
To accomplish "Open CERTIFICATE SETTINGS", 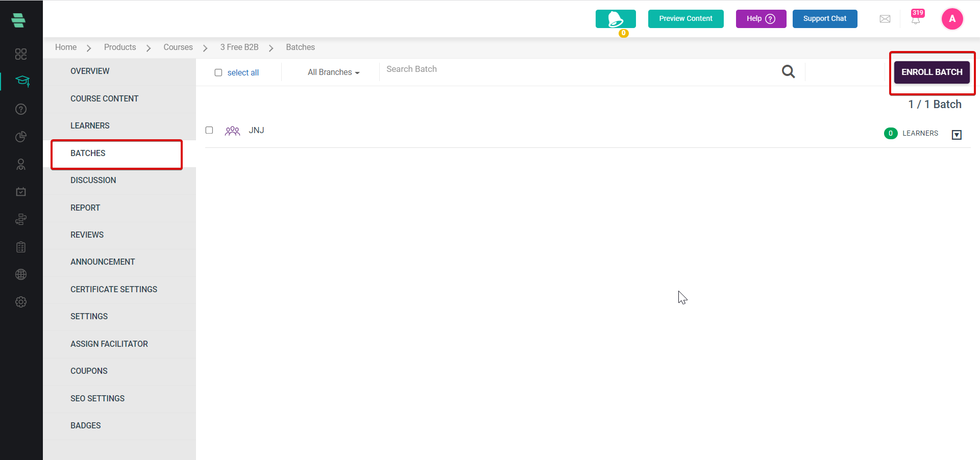I will tap(119, 289).
